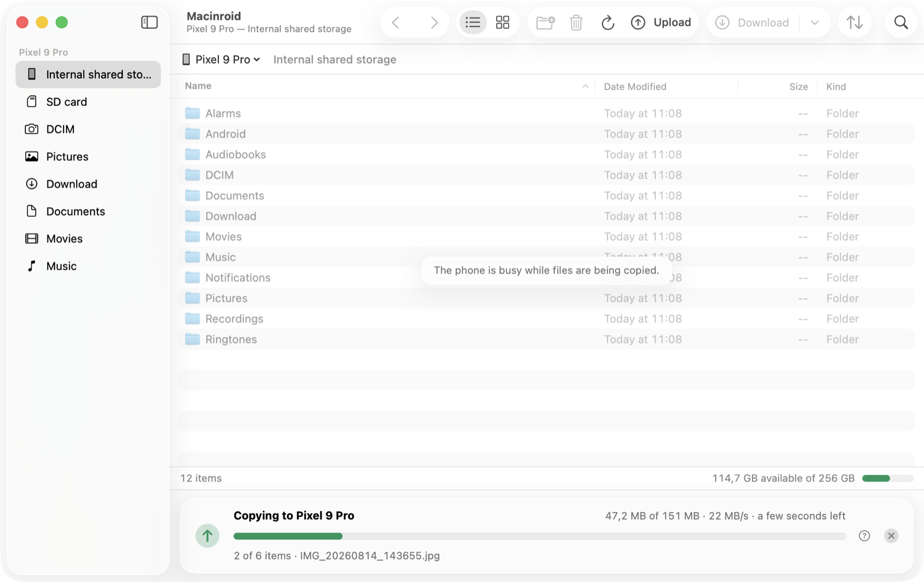The image size is (924, 582).
Task: Switch to grid icon view
Action: [503, 23]
